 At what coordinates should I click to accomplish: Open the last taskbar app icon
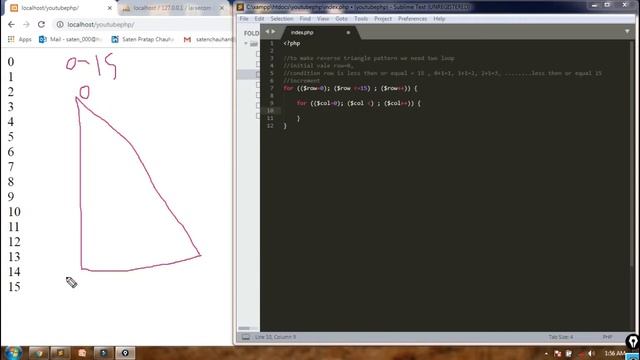(x=125, y=353)
